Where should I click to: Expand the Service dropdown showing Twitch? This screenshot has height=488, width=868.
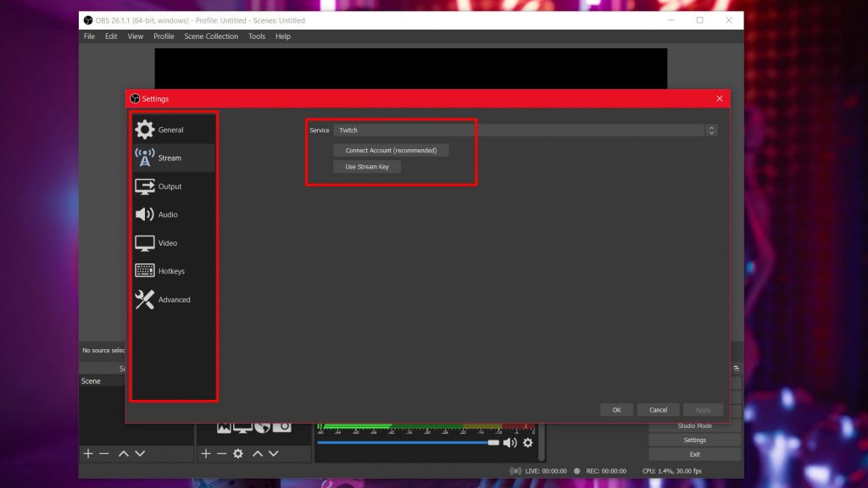tap(526, 130)
